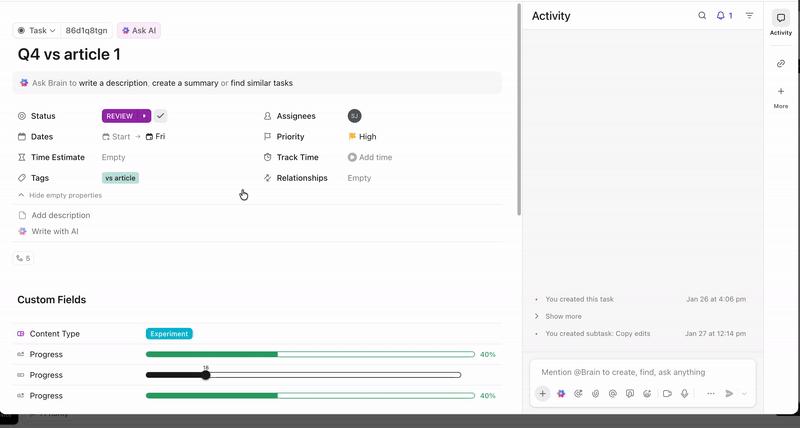The height and width of the screenshot is (428, 800).
Task: Open the subtasks count badge
Action: [23, 258]
